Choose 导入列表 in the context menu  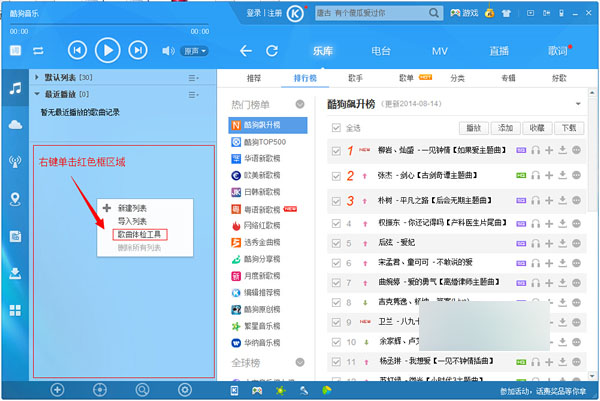(x=132, y=221)
